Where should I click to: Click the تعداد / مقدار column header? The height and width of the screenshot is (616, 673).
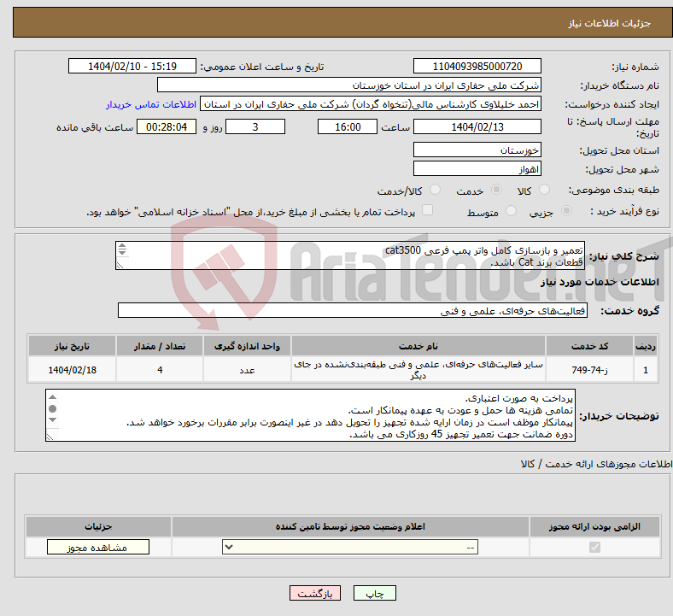(160, 346)
